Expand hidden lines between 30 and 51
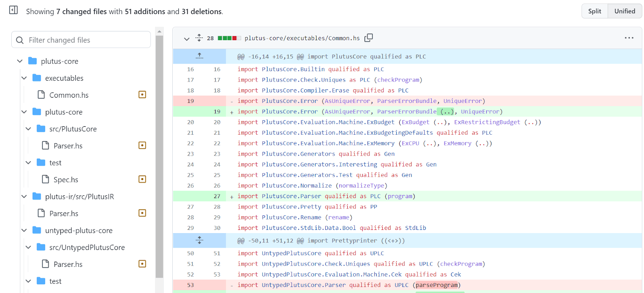The width and height of the screenshot is (644, 293). [199, 240]
